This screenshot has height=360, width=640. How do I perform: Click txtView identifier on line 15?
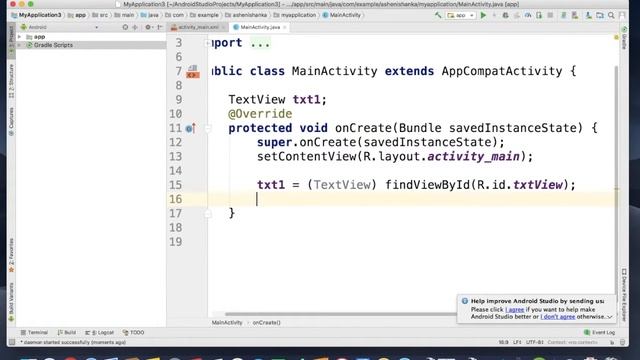point(538,185)
